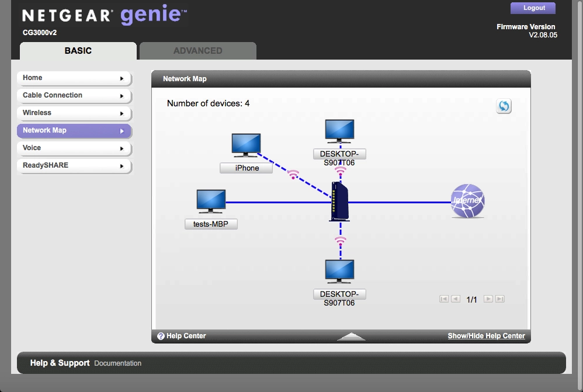
Task: Expand the help center triangle handle
Action: [351, 337]
